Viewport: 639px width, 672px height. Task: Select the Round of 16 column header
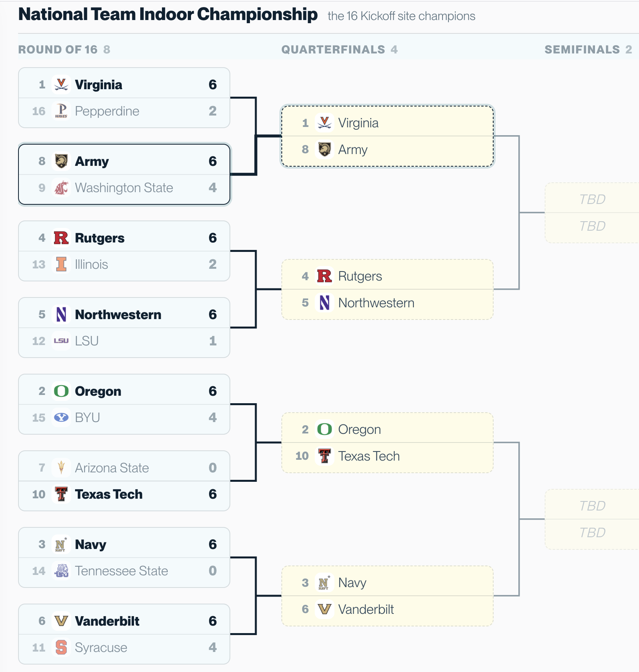64,50
